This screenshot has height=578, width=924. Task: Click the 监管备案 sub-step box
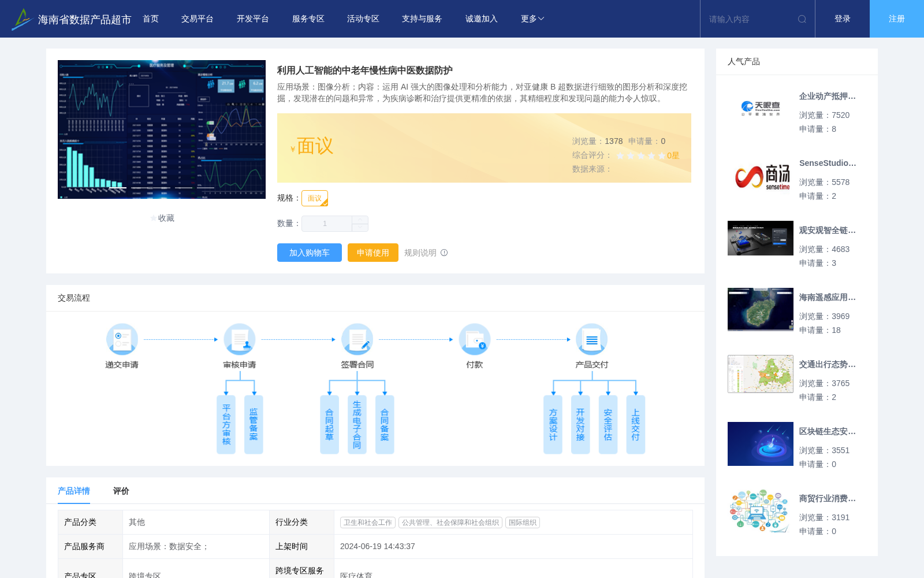[x=254, y=425]
